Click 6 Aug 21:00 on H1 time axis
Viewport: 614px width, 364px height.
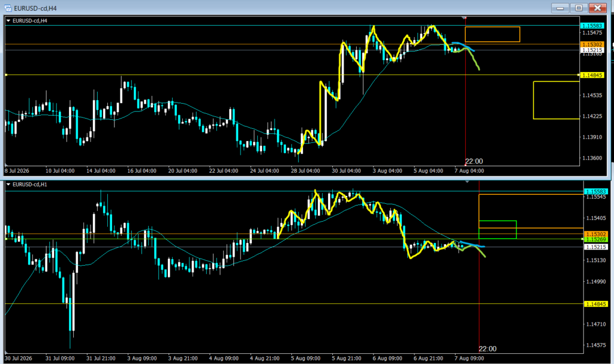(428, 358)
